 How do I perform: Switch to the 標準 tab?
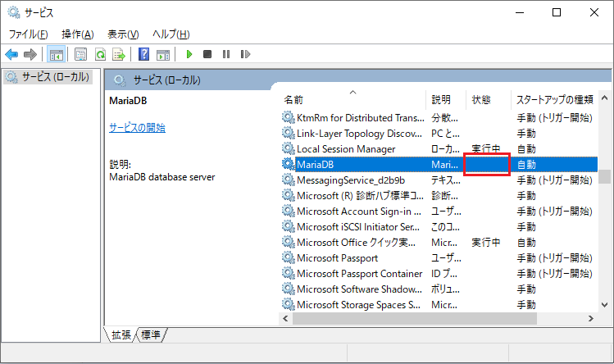click(151, 334)
